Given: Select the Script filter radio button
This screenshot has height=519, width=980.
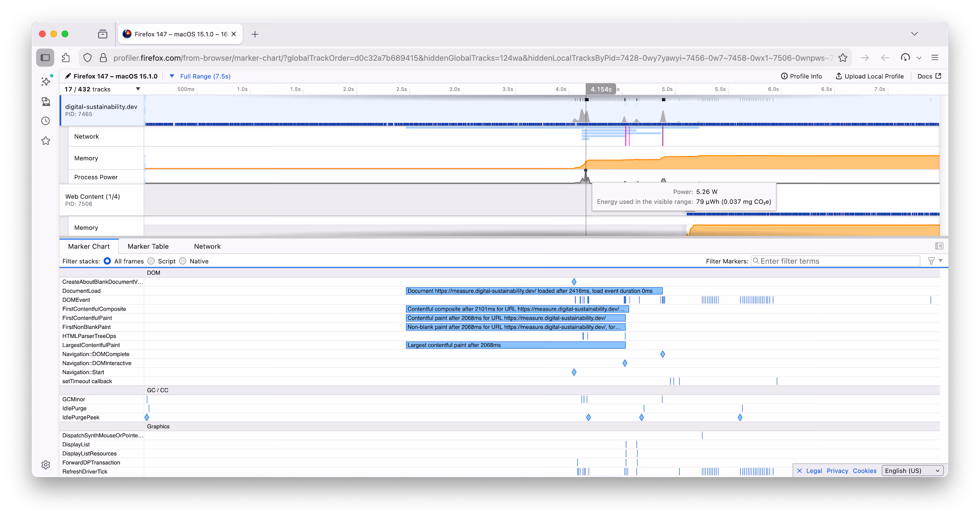Looking at the screenshot, I should 151,261.
